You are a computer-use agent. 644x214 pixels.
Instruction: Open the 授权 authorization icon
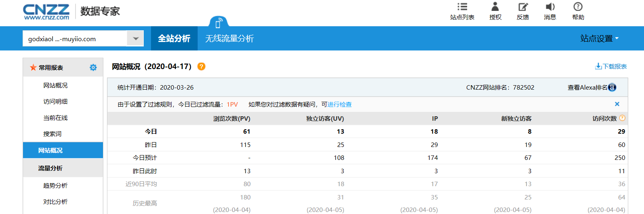tap(495, 6)
